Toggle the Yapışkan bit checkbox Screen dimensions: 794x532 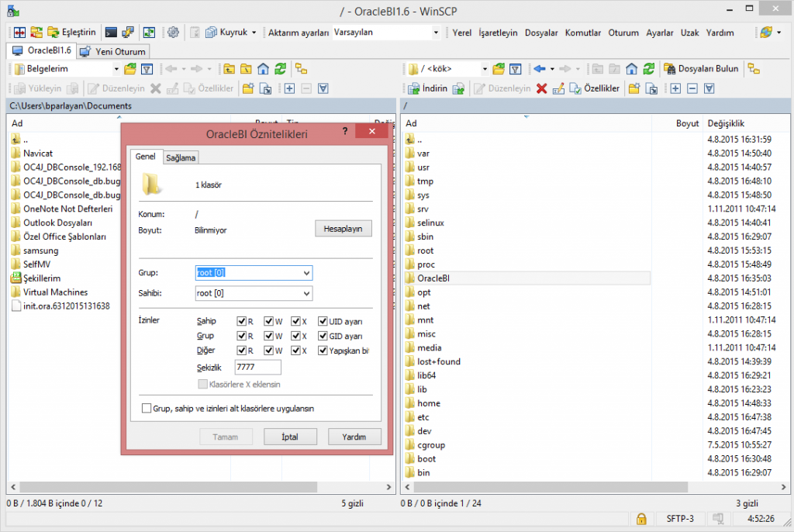pos(323,351)
